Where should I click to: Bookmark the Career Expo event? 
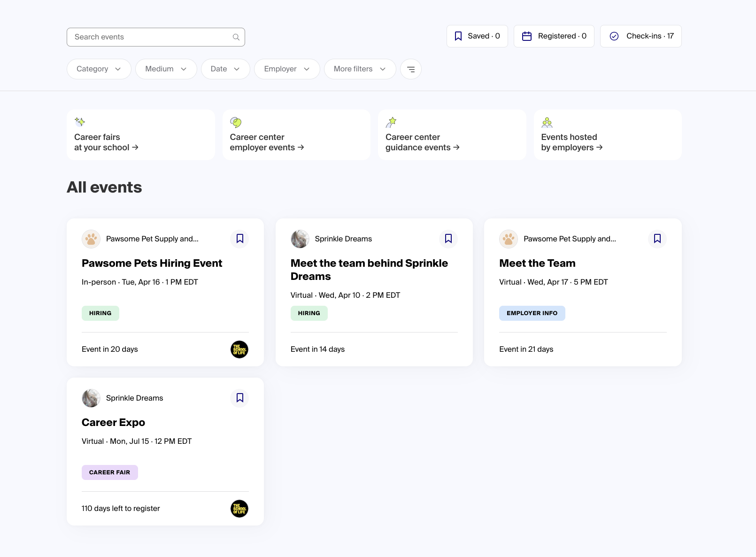pos(239,398)
